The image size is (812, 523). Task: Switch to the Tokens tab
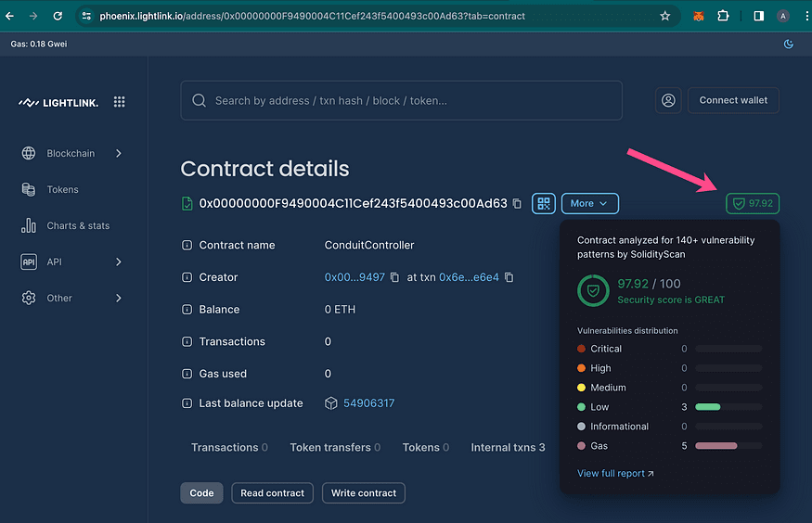coord(426,448)
